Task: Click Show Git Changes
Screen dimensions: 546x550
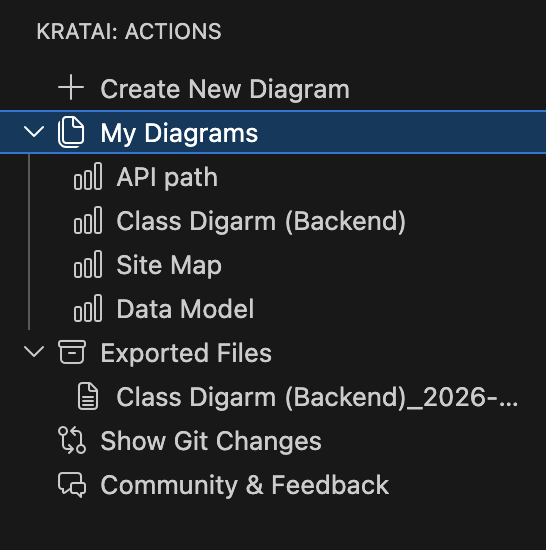Action: coord(211,441)
